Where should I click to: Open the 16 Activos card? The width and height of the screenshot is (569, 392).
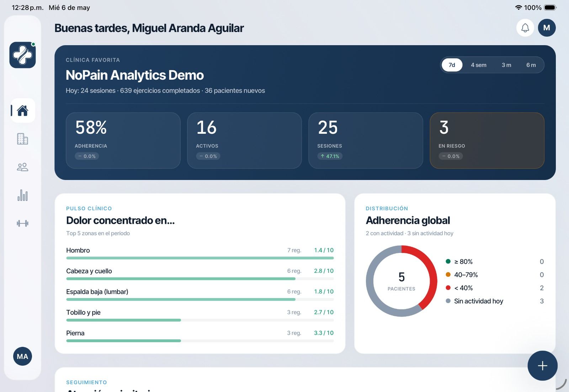pos(244,141)
